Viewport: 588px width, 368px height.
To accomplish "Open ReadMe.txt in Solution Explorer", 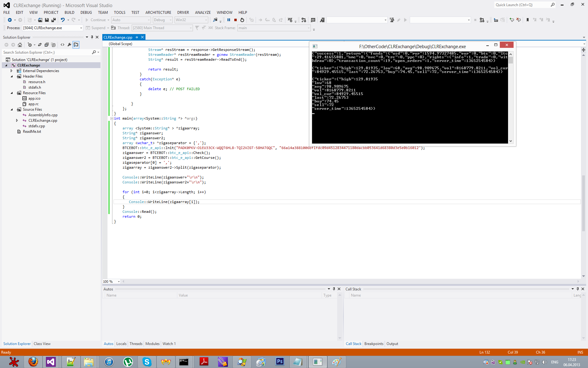I will tap(32, 132).
